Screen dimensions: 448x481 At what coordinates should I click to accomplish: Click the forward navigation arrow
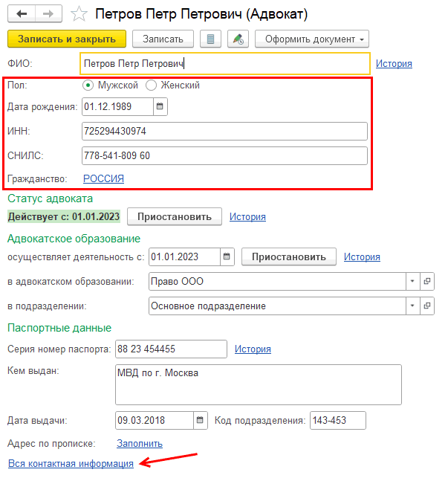click(x=48, y=14)
